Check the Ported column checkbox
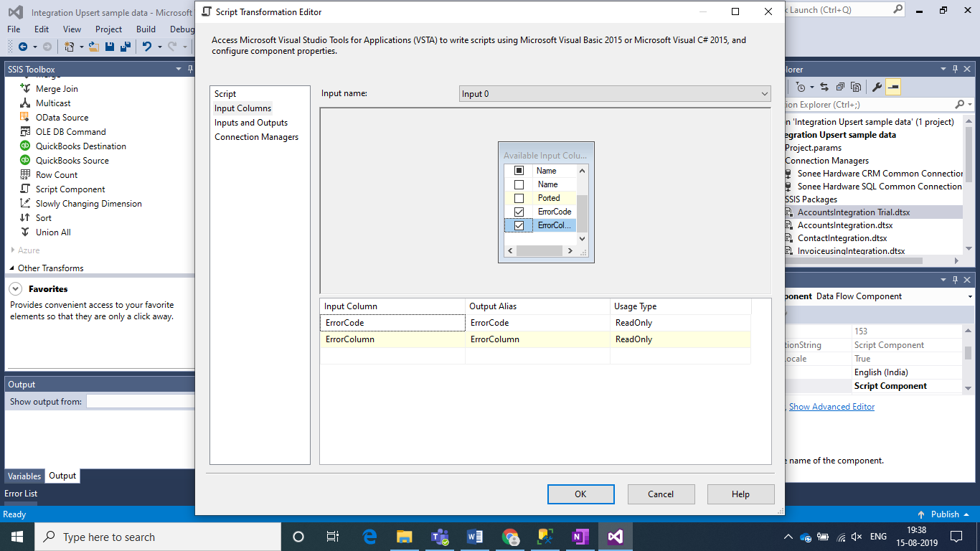Screen dimensions: 980x551 click(519, 198)
